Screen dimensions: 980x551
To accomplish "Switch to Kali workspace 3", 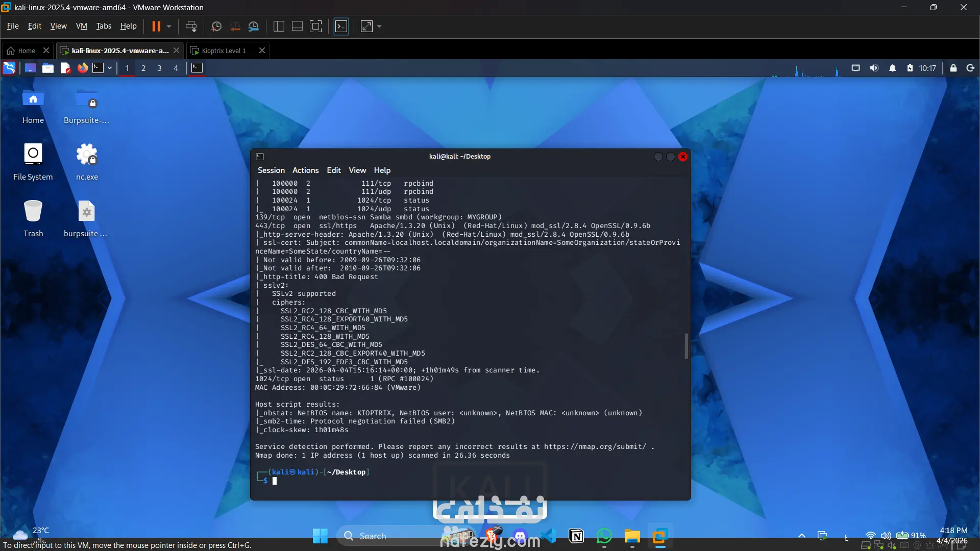I will 159,68.
